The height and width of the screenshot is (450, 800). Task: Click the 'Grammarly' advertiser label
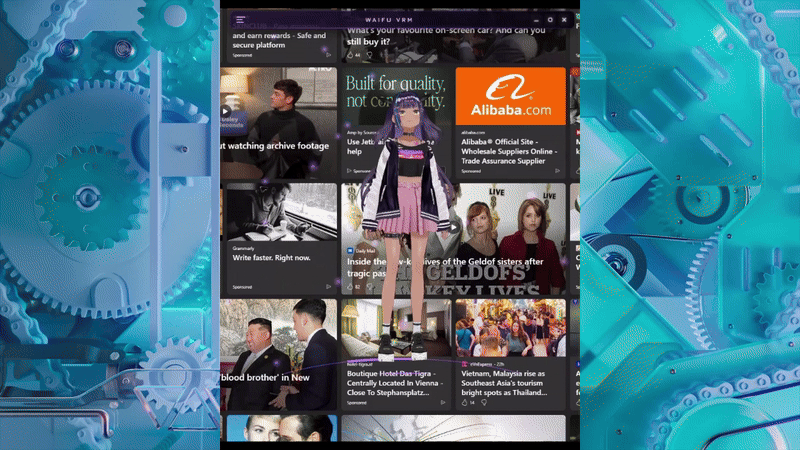click(243, 248)
